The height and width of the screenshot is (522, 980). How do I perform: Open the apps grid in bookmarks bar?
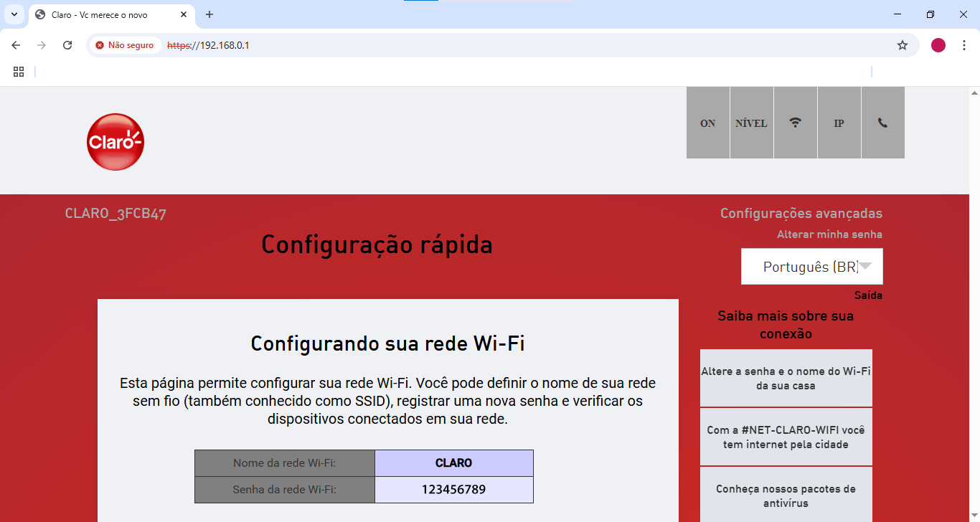tap(19, 72)
